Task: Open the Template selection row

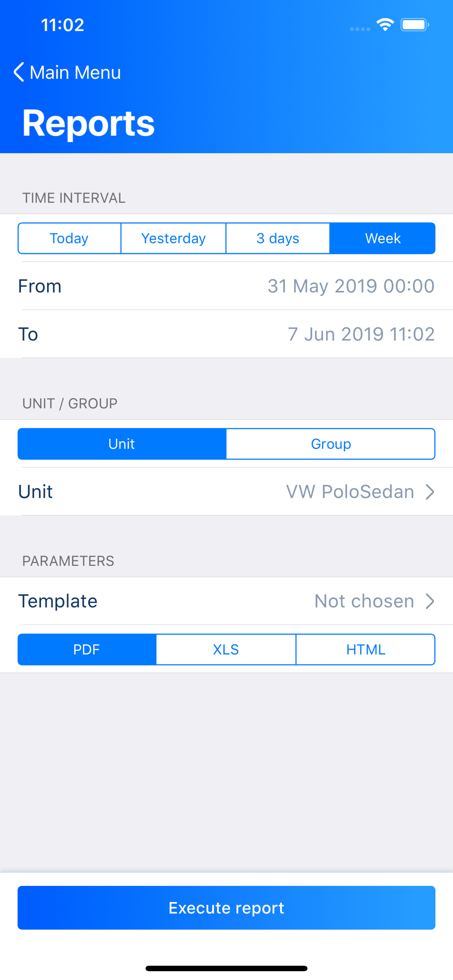Action: [226, 601]
